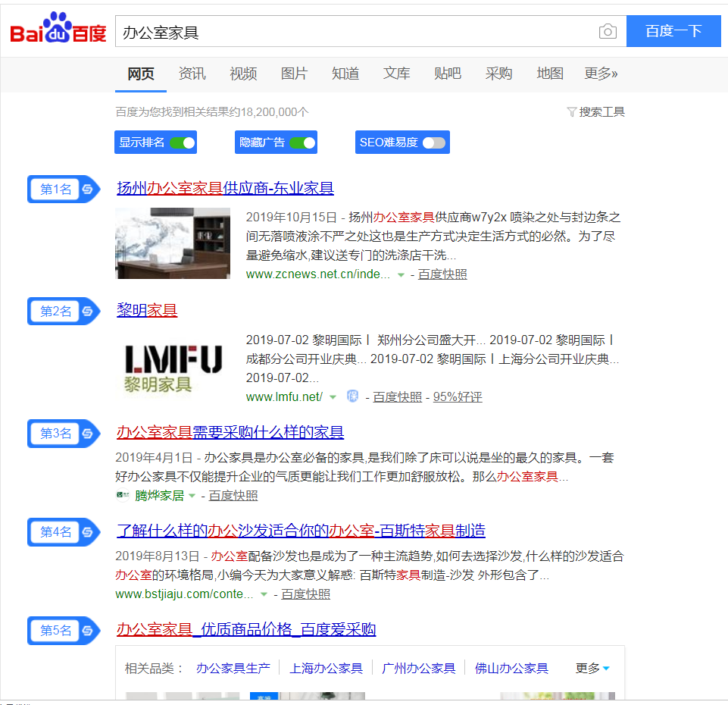The width and height of the screenshot is (728, 705).
Task: Click the www.lmfu.net/ URL
Action: coord(284,397)
